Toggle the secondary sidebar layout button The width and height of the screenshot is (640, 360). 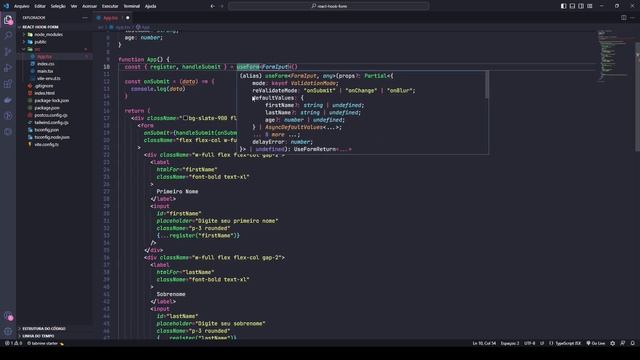tap(581, 6)
